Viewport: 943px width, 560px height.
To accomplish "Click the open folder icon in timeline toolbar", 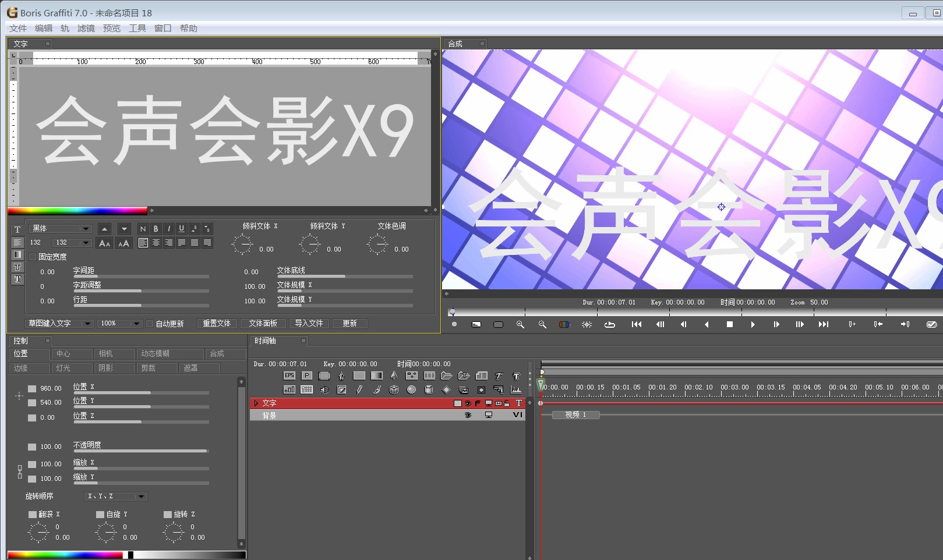I will pyautogui.click(x=447, y=375).
